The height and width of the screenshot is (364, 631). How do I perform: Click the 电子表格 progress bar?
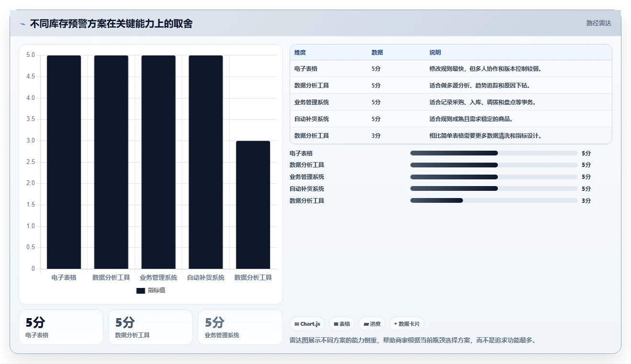point(494,153)
